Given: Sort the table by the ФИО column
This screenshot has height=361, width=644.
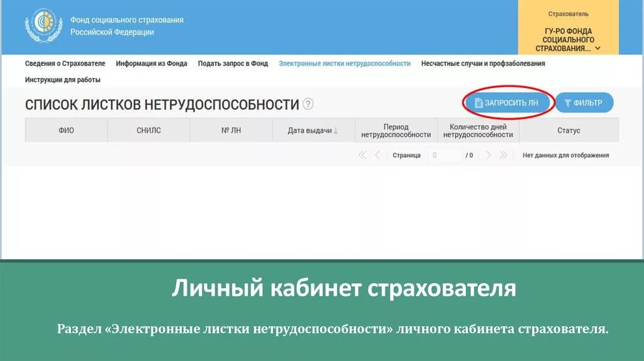Looking at the screenshot, I should tap(66, 130).
